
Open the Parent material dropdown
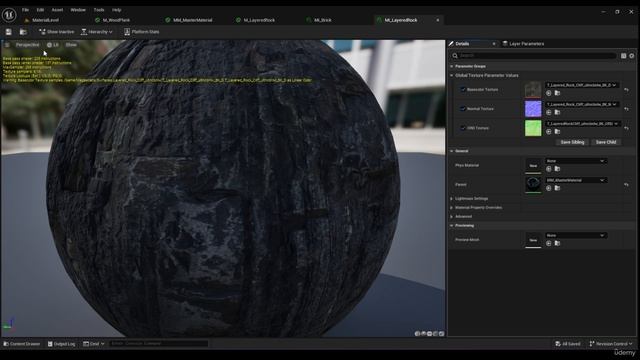tap(576, 180)
